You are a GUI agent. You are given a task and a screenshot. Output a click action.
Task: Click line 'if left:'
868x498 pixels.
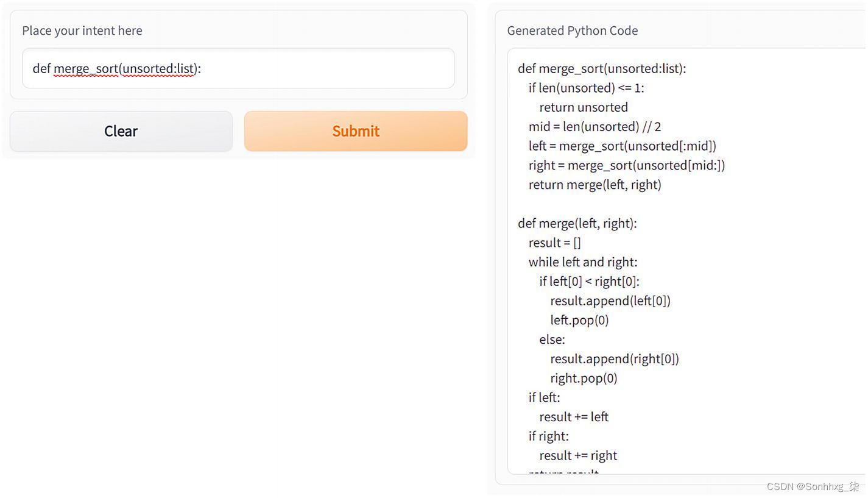coord(544,397)
